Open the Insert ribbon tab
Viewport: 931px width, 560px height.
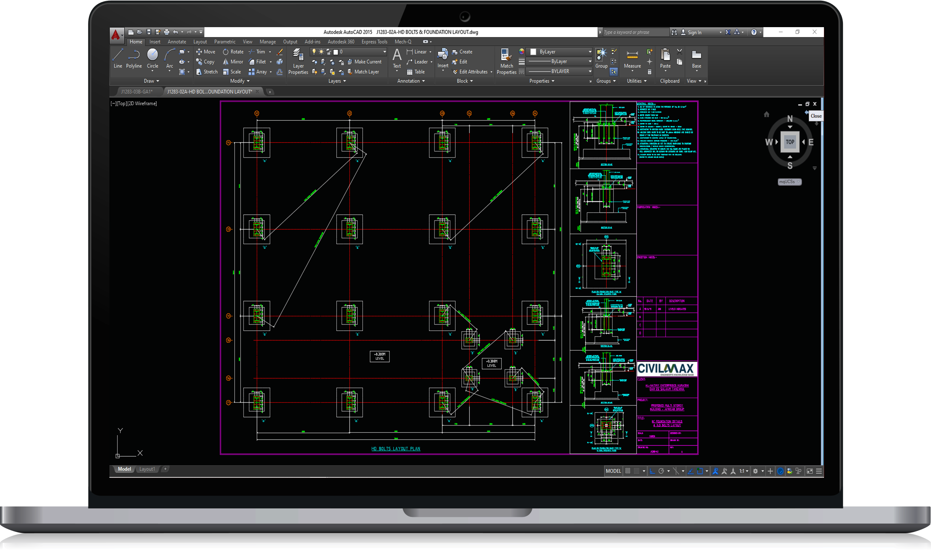point(155,41)
